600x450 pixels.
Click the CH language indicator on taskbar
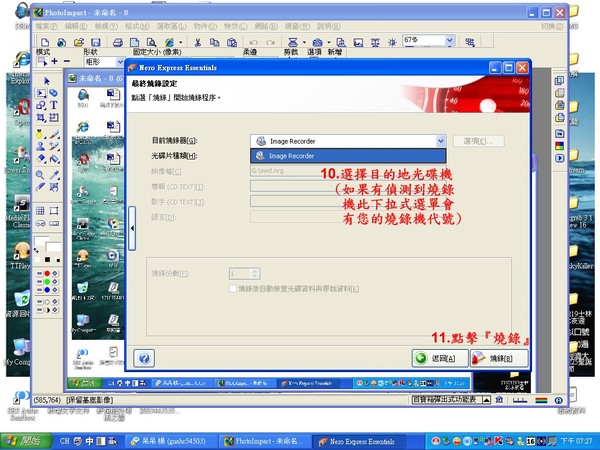click(x=65, y=441)
